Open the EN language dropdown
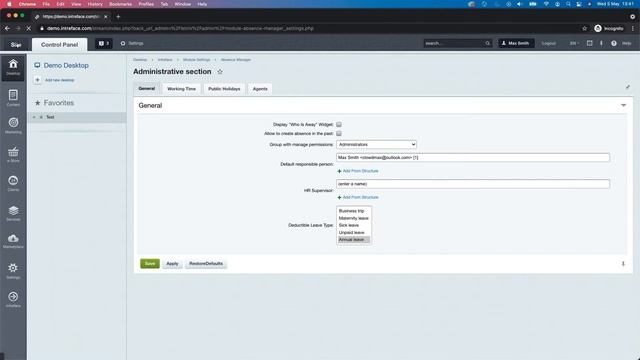640x360 pixels. [x=574, y=43]
